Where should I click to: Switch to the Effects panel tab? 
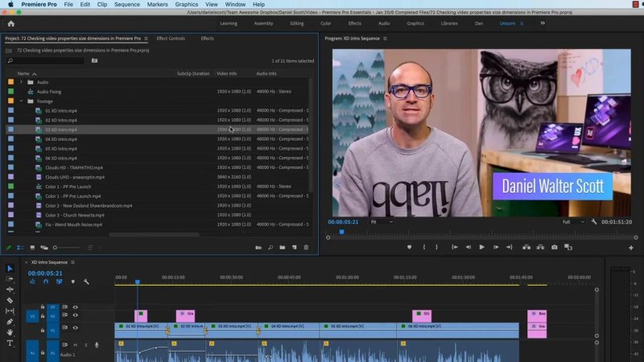click(x=207, y=39)
